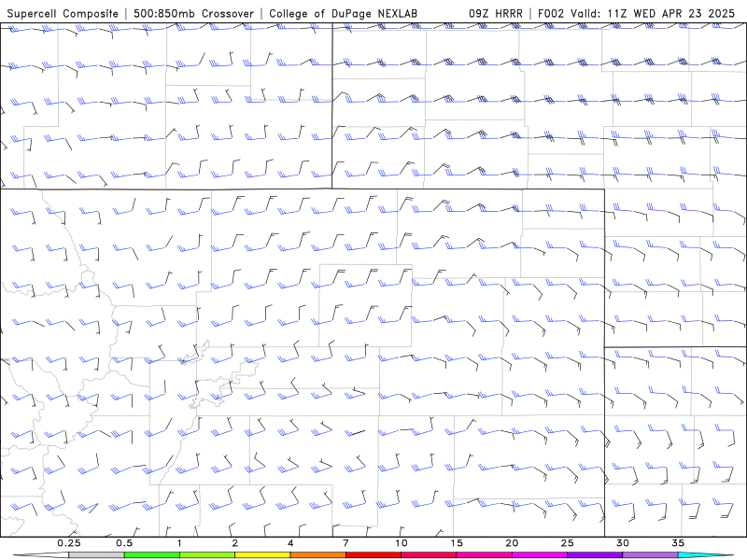
Task: Click the gray legend swatch between 0.25 and 0.5
Action: [x=96, y=555]
